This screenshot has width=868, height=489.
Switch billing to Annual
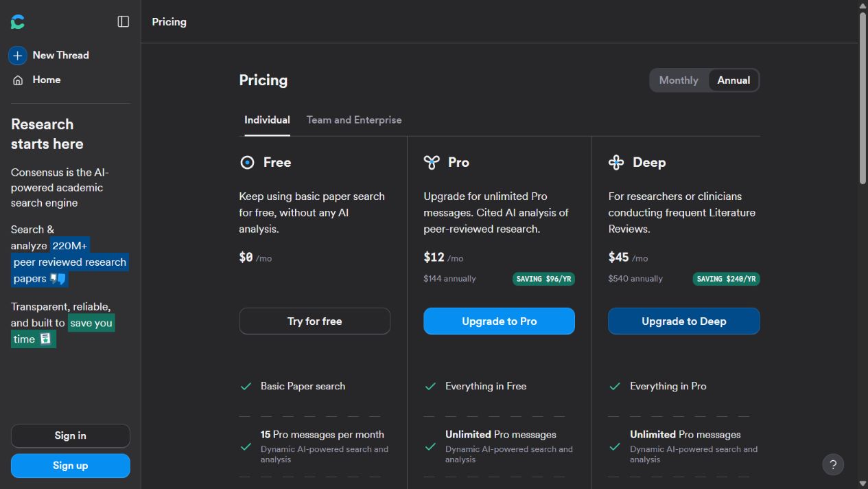tap(734, 80)
